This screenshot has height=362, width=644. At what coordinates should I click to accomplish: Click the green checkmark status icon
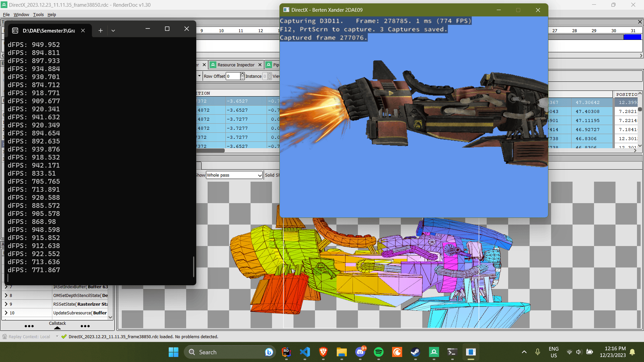pos(64,337)
